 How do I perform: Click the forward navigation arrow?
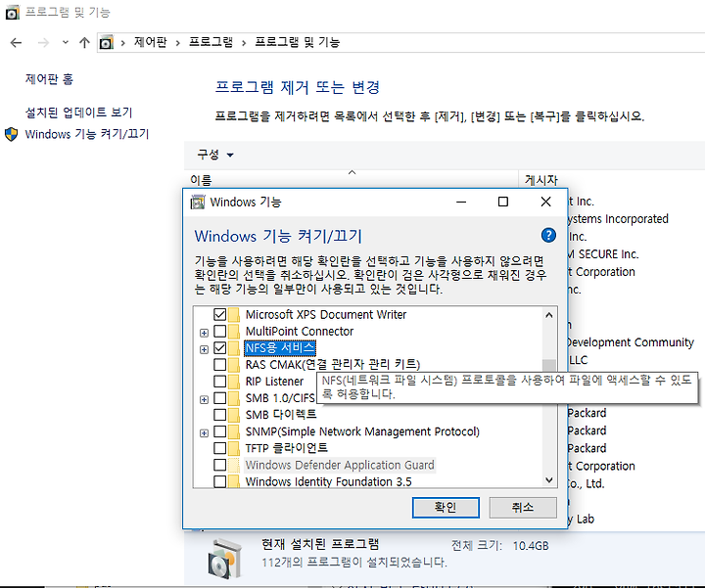(43, 43)
